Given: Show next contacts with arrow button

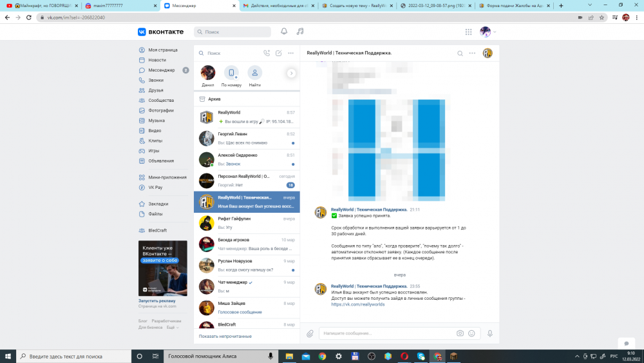Looking at the screenshot, I should (x=291, y=73).
